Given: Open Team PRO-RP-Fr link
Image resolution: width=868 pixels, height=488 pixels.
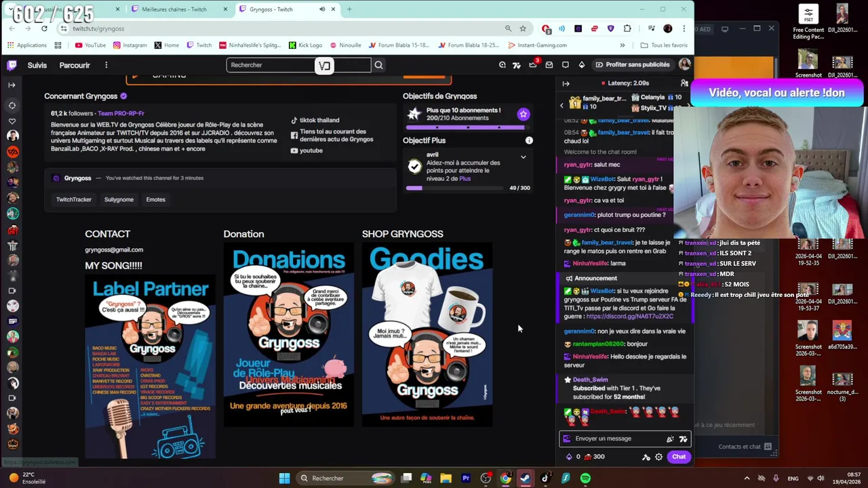Looking at the screenshot, I should coord(121,113).
